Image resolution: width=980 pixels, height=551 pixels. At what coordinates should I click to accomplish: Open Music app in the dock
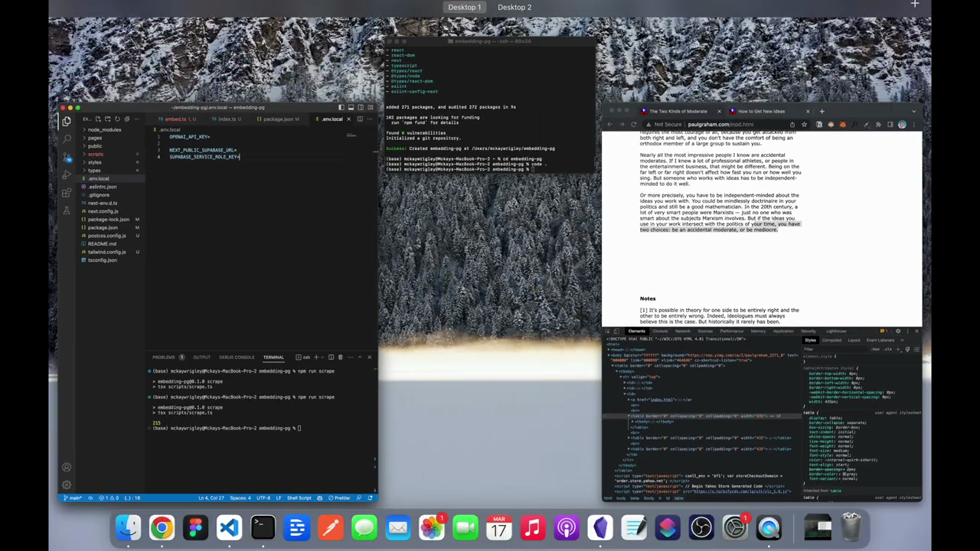(532, 527)
